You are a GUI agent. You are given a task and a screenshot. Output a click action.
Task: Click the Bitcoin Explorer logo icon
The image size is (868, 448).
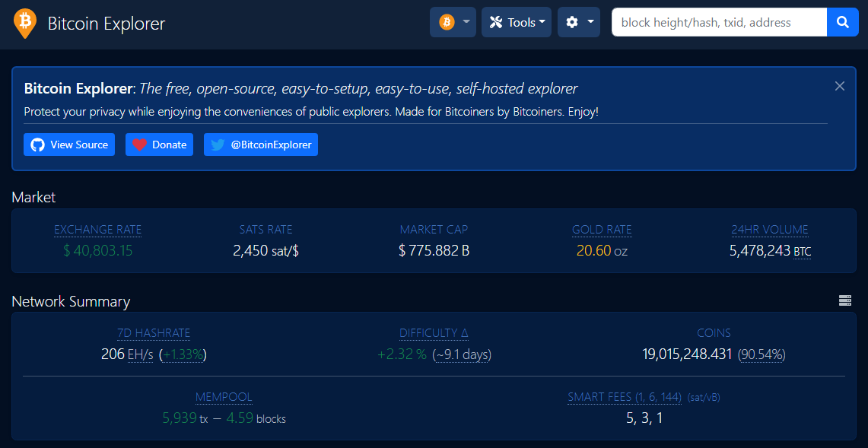pyautogui.click(x=25, y=24)
